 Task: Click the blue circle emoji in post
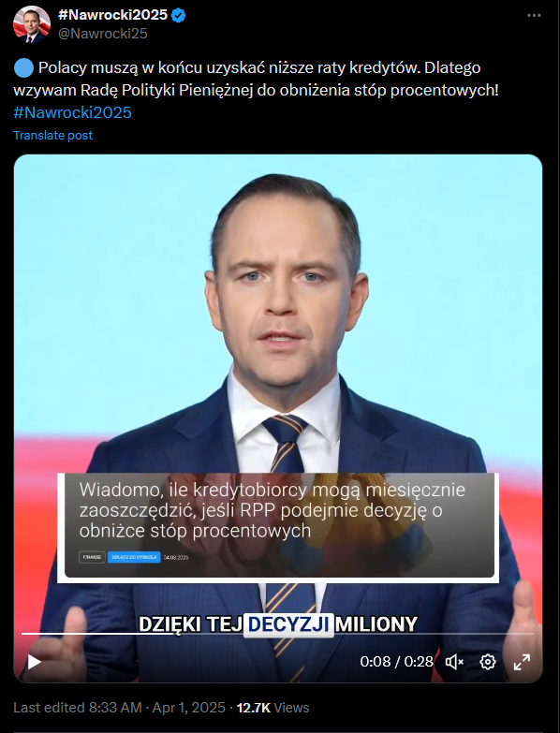[23, 67]
